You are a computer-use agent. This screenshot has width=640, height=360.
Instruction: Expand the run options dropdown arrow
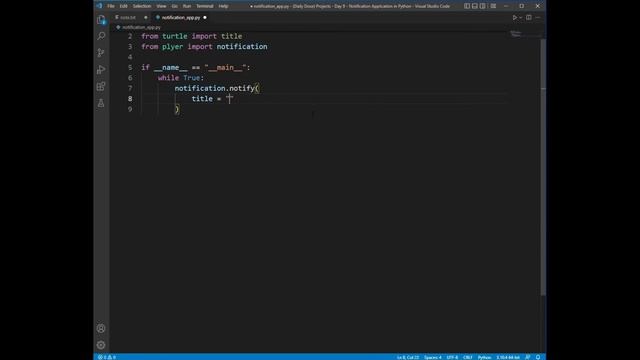pos(520,18)
